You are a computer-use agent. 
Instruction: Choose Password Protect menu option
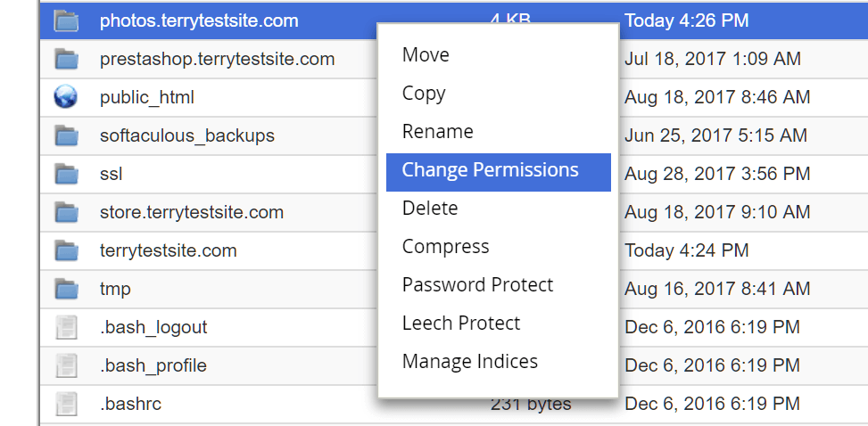(x=478, y=285)
